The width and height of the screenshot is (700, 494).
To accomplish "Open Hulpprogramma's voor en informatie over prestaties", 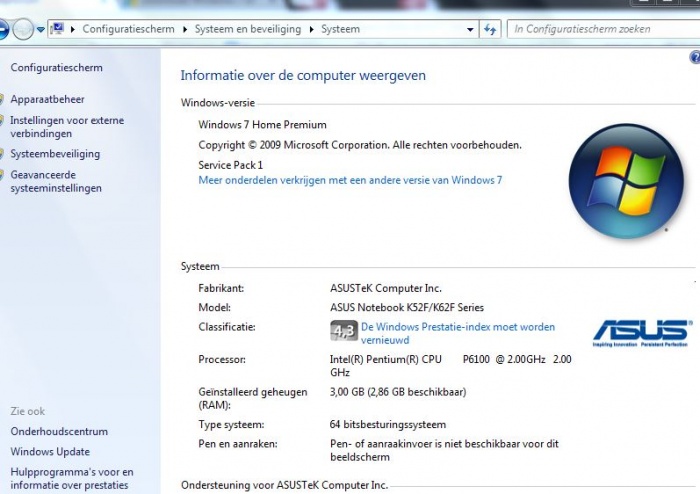I will click(72, 478).
